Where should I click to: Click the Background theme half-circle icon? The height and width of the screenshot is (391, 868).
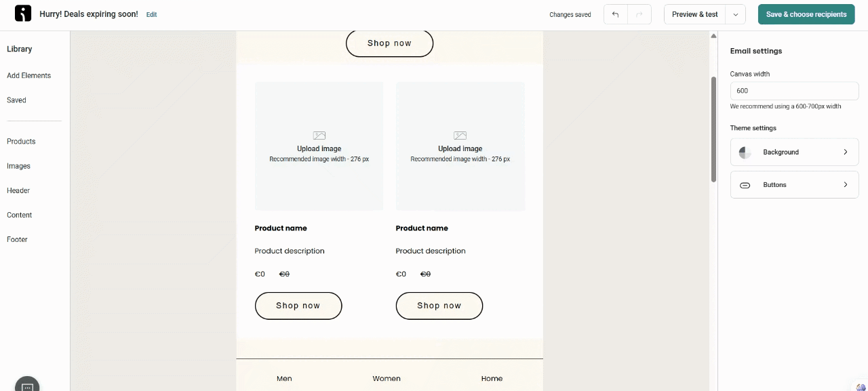click(x=745, y=152)
